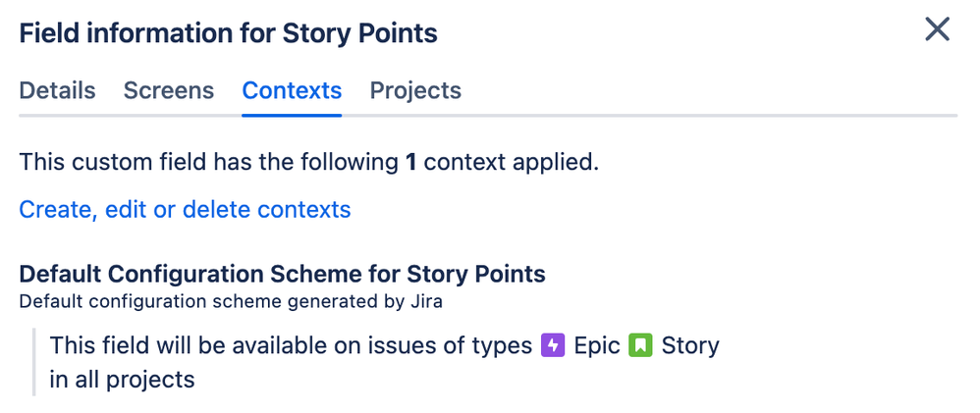The image size is (980, 413).
Task: Click the grey quote bar beside the context details
Action: 34,362
